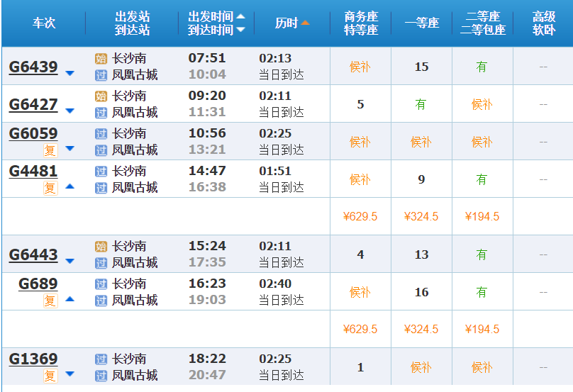The width and height of the screenshot is (573, 392).
Task: Expand price details for train G1369
Action: click(x=69, y=374)
